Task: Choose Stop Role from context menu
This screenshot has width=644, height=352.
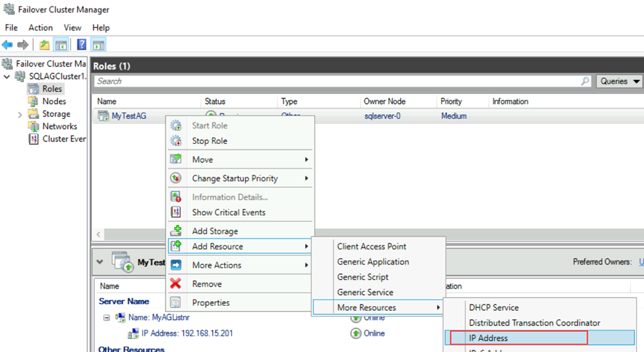Action: pyautogui.click(x=209, y=141)
